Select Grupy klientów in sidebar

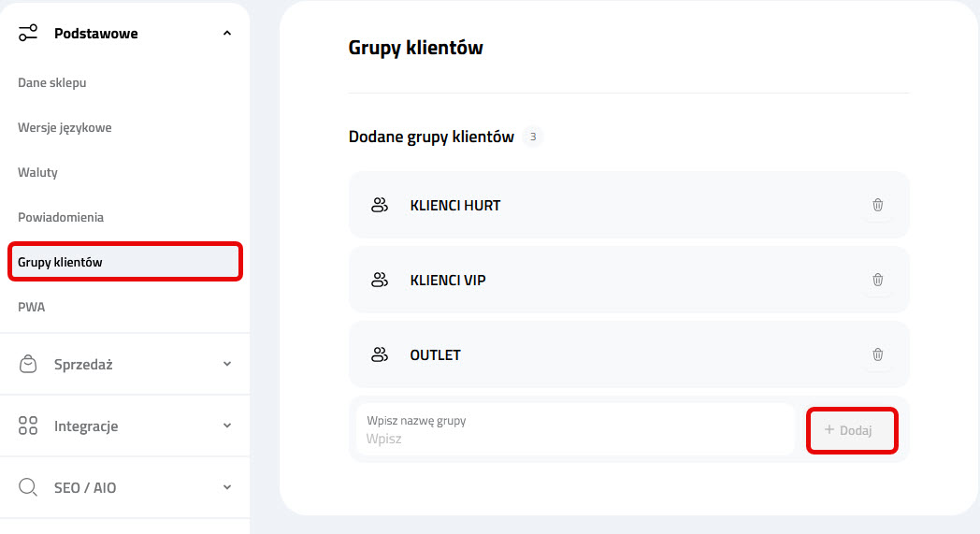(125, 262)
